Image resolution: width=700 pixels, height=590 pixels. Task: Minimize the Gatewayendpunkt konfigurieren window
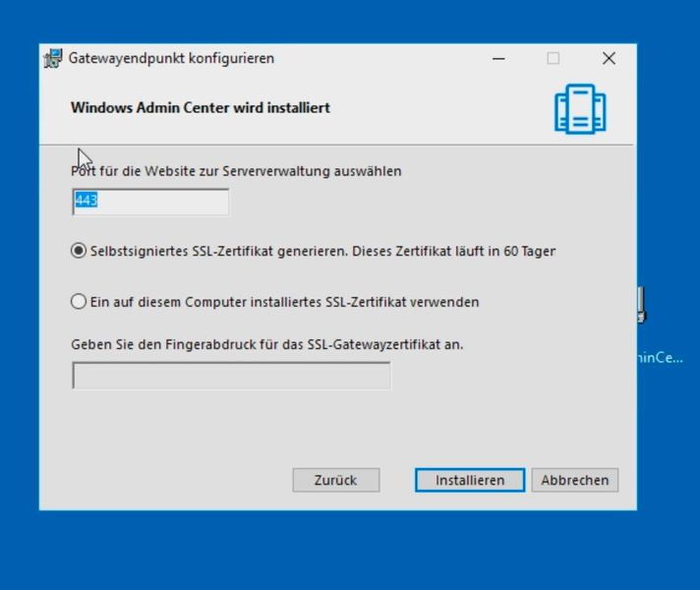point(498,59)
